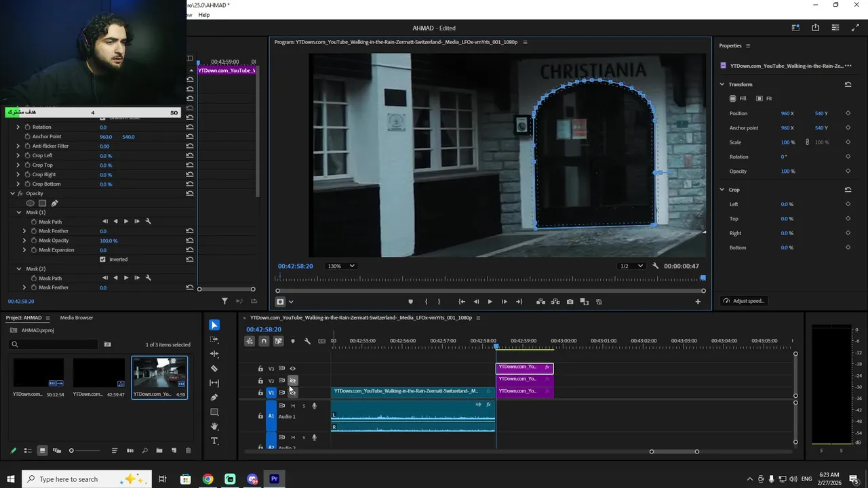Click the Extract button in Program monitor

tap(555, 302)
